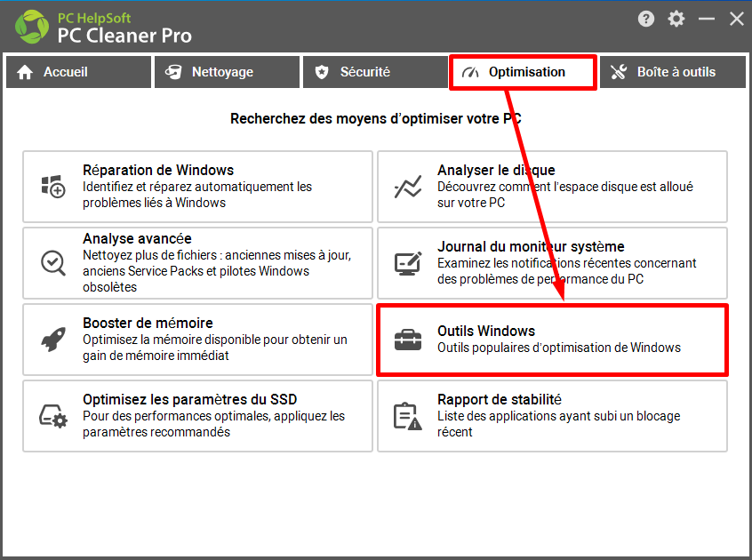Launch Analyse avancée
The width and height of the screenshot is (752, 560).
197,263
